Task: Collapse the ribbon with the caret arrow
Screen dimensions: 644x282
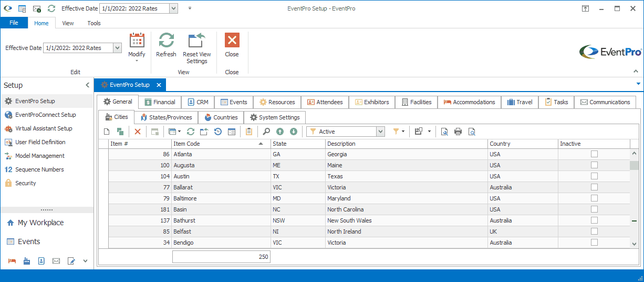Action: pyautogui.click(x=635, y=71)
